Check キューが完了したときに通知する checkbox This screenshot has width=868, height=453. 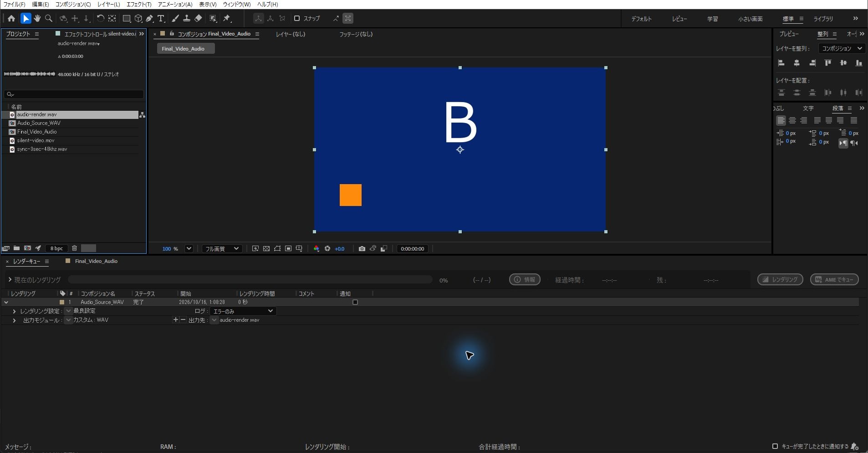point(775,446)
